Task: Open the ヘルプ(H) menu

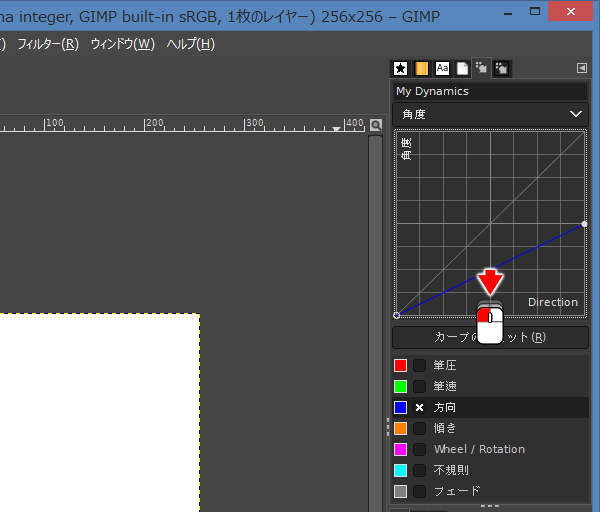Action: pyautogui.click(x=190, y=45)
